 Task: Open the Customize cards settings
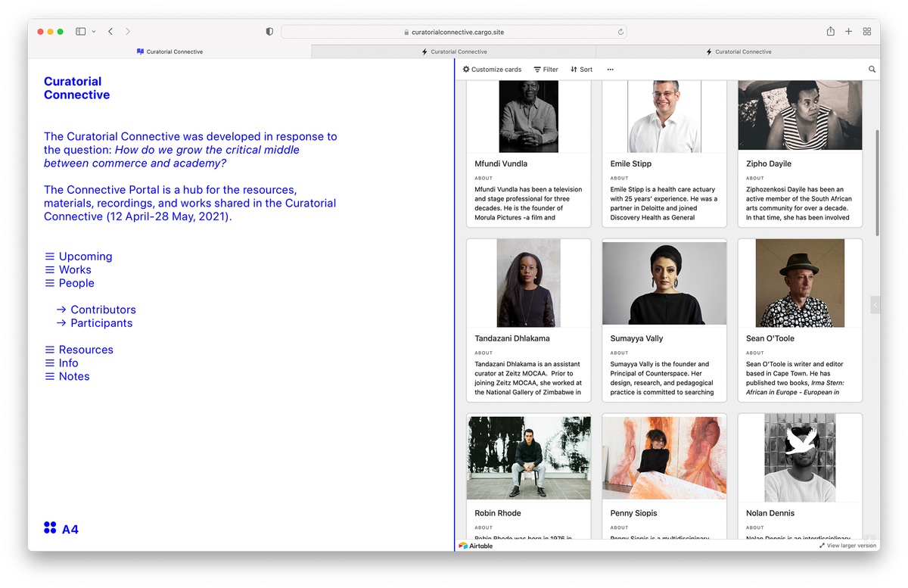[x=492, y=70]
